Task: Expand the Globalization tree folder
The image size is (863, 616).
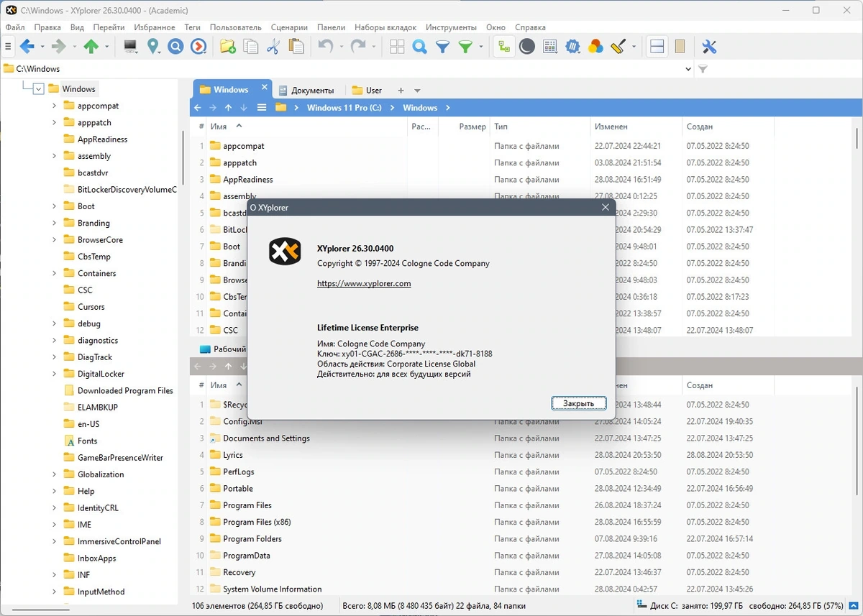Action: [54, 474]
